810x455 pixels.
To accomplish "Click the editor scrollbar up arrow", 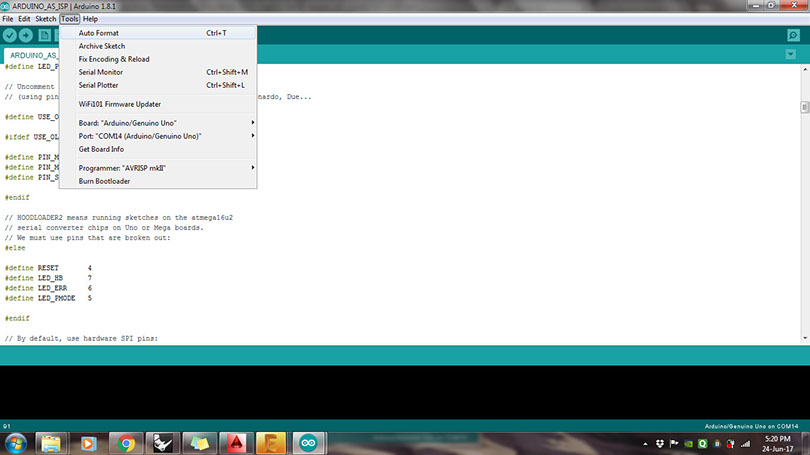I will click(804, 69).
